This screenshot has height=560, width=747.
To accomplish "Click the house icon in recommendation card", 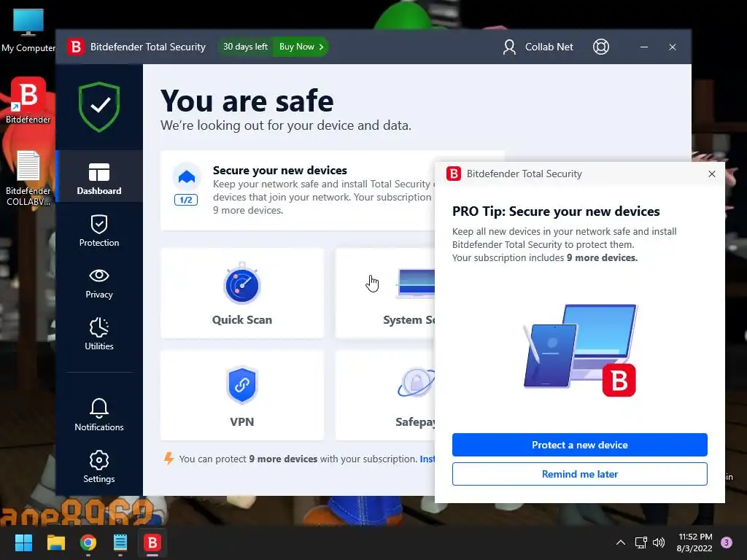I will click(186, 176).
